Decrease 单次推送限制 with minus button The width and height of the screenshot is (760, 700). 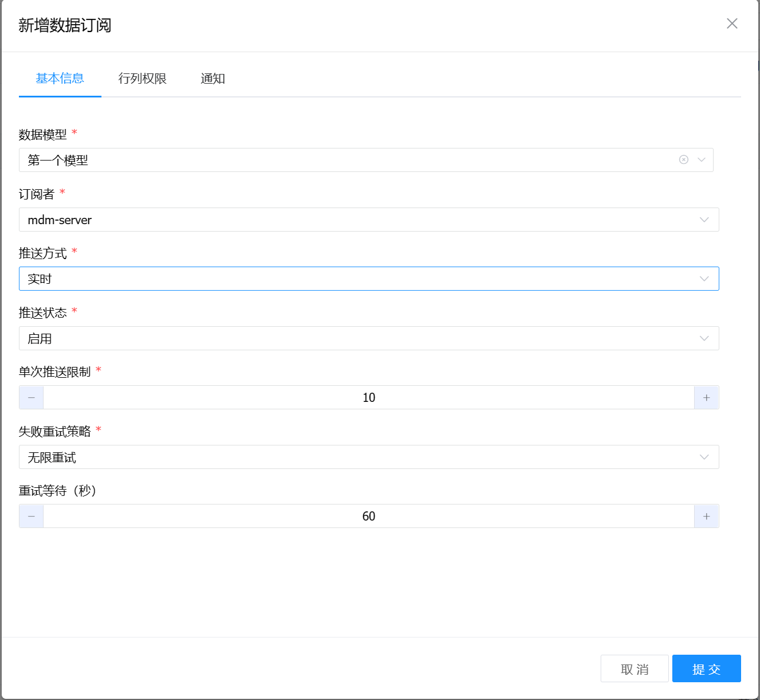pos(32,397)
